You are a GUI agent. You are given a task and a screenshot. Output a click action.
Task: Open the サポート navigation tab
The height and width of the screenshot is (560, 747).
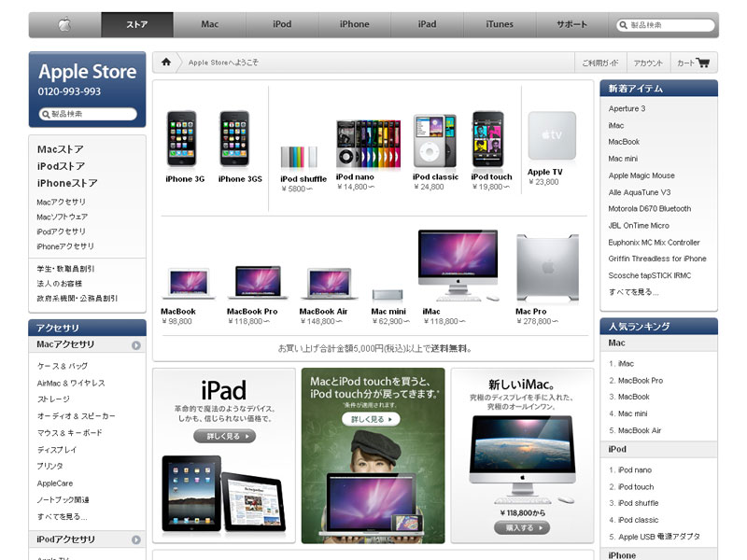pos(571,24)
